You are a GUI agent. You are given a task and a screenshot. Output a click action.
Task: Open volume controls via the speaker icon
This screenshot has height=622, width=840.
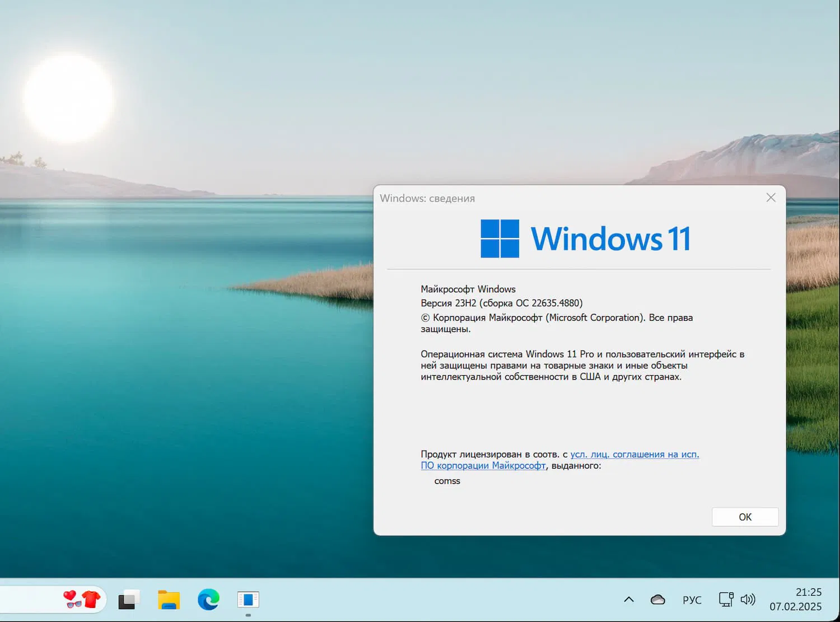pos(748,599)
